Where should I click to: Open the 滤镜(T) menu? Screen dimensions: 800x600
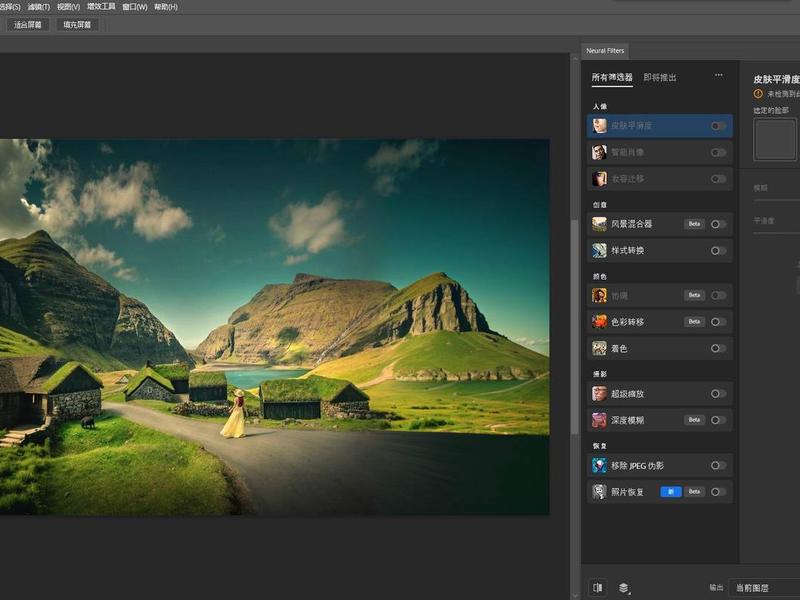click(x=39, y=7)
